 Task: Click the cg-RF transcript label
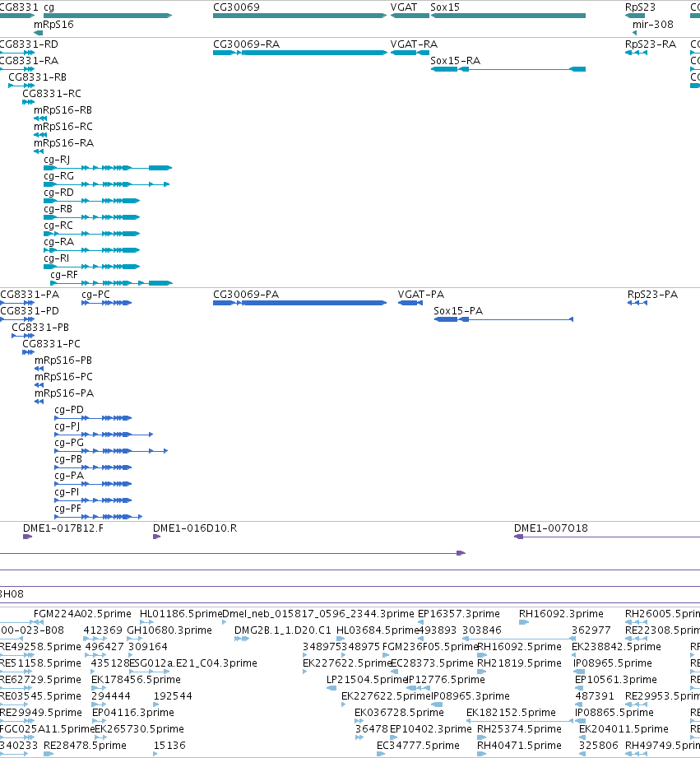point(64,274)
